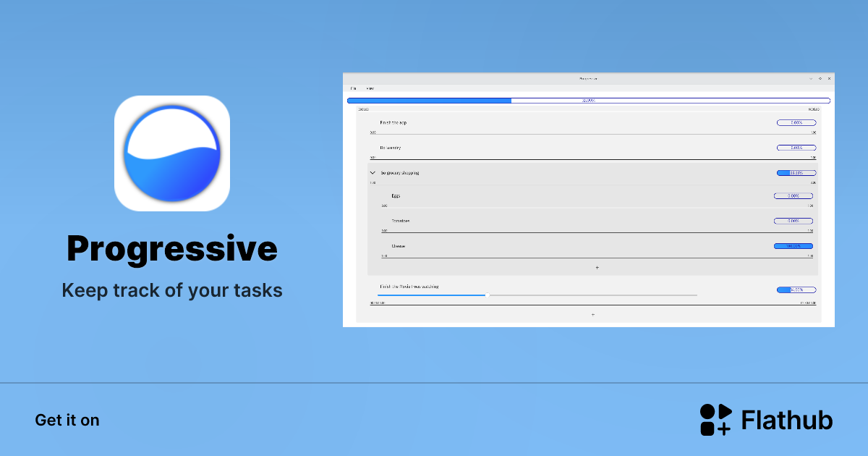Click the movie progress slider handle
The width and height of the screenshot is (868, 456).
tap(487, 295)
